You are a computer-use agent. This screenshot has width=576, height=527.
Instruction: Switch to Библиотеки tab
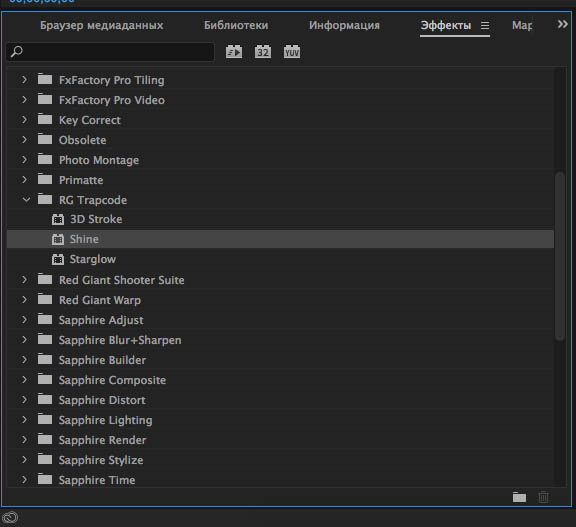click(236, 25)
